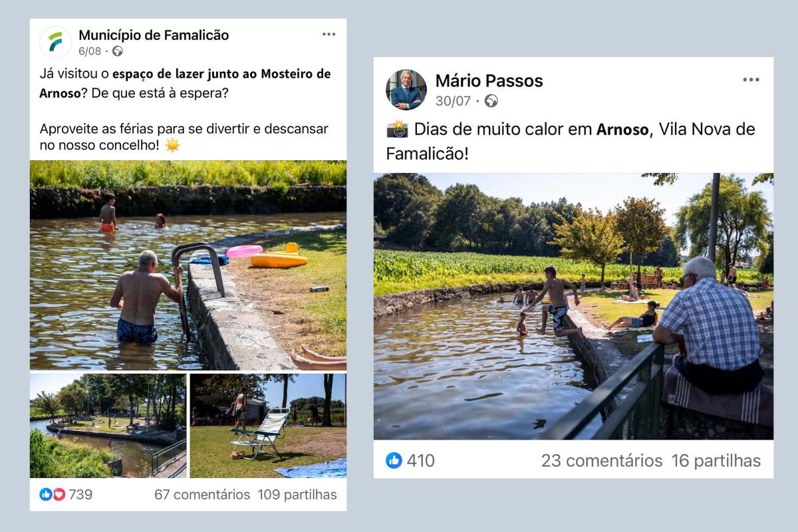Open the riverside park thumbnail photo
Viewport: 798px width, 532px height.
click(x=108, y=426)
